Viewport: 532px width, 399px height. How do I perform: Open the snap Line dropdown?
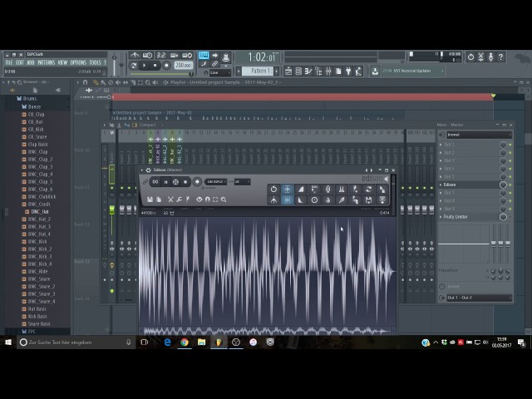(219, 72)
